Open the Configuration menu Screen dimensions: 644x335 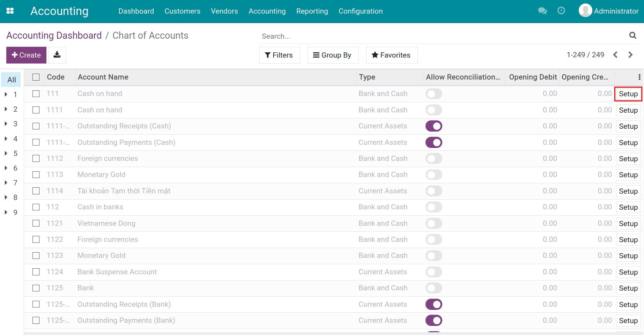pyautogui.click(x=361, y=11)
